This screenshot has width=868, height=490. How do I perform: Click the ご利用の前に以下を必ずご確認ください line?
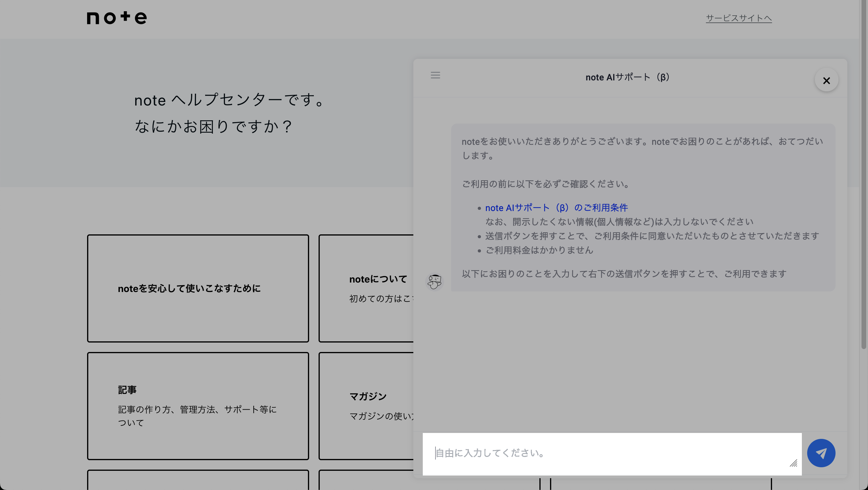546,184
